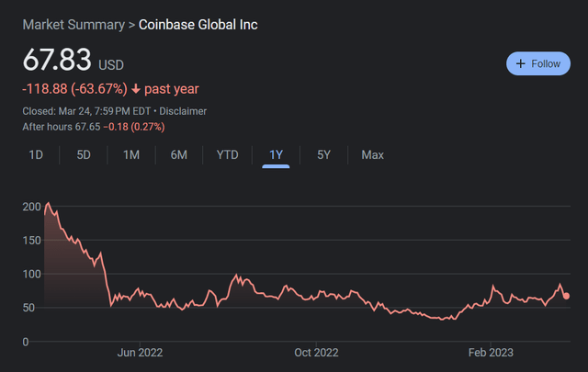The width and height of the screenshot is (588, 372).
Task: Show the 5Y price history
Action: [323, 155]
